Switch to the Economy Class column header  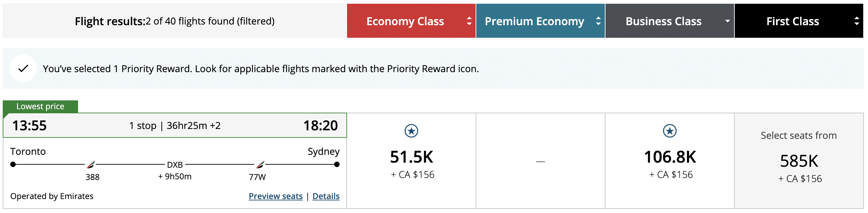pos(405,21)
